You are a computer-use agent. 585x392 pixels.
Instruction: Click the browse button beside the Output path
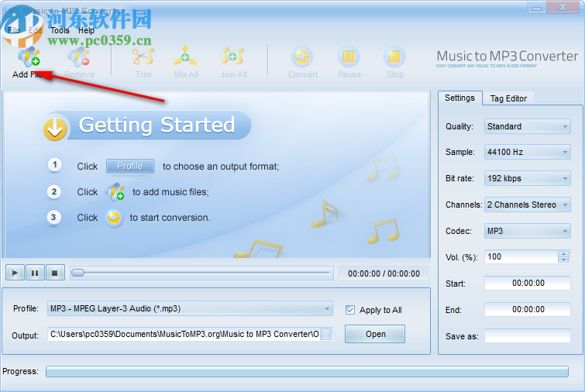coord(325,334)
